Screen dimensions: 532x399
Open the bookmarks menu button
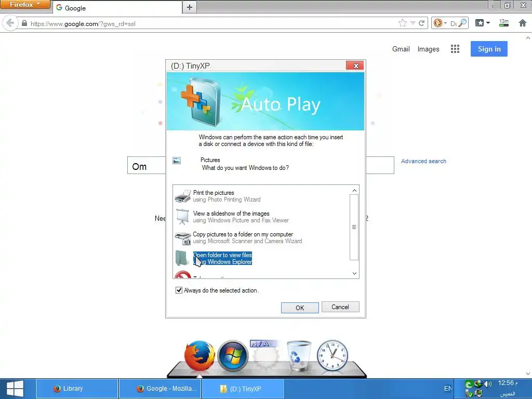[480, 23]
